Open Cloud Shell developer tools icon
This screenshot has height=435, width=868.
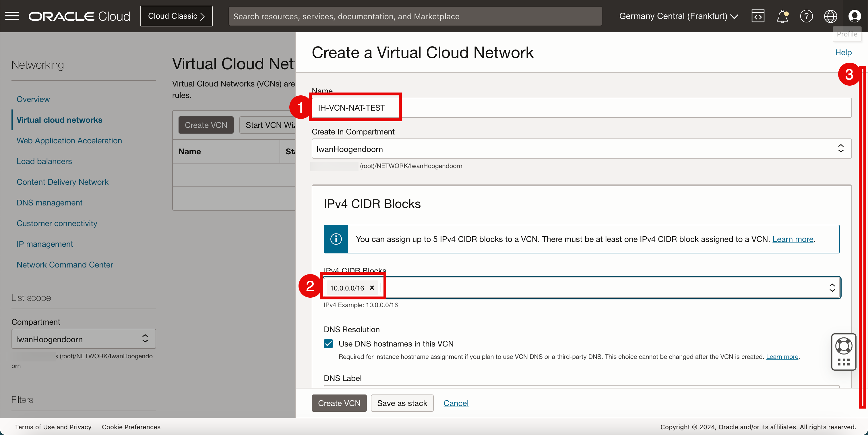(757, 16)
